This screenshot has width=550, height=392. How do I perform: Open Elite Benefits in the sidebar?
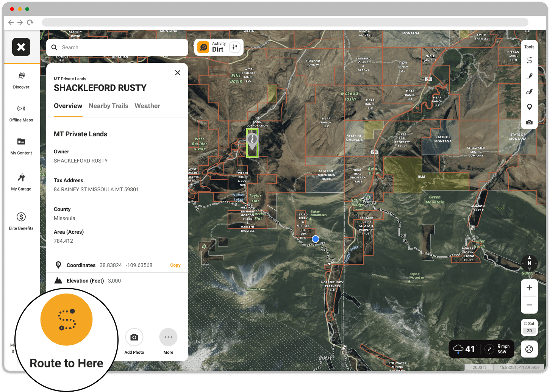coord(21,220)
